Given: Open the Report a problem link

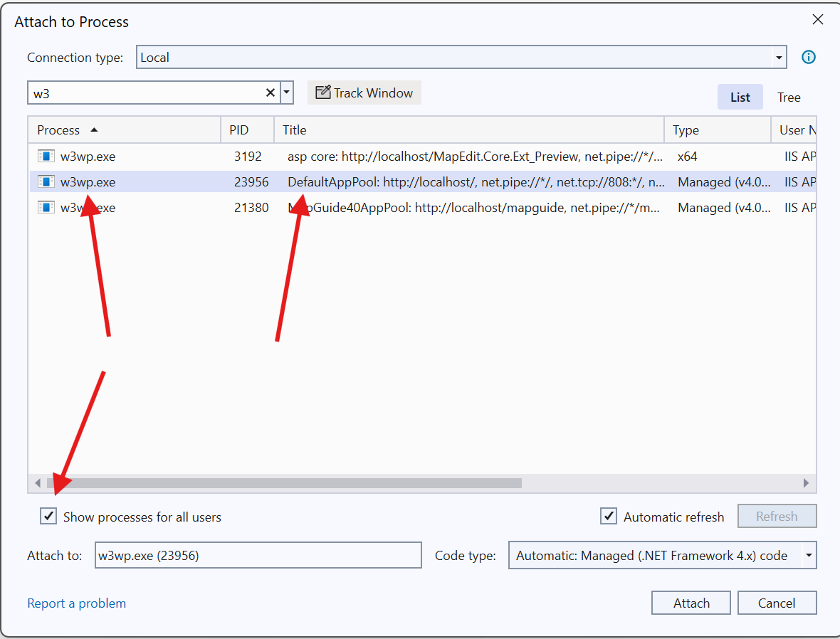Looking at the screenshot, I should point(77,603).
